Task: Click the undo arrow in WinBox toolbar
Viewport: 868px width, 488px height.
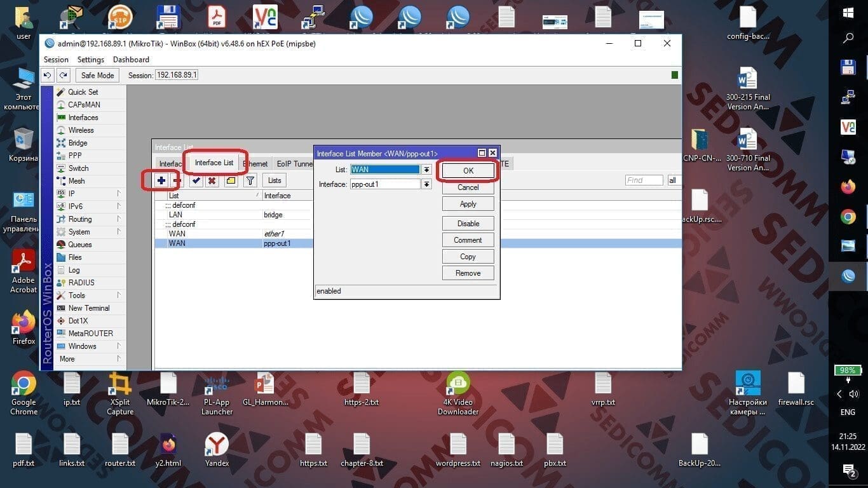Action: point(48,75)
